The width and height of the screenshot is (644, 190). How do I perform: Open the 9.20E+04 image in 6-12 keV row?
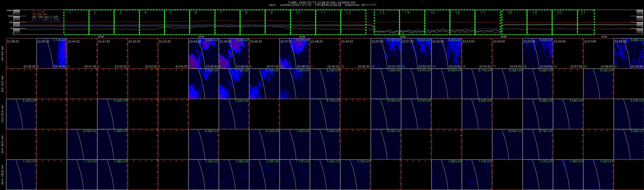(x=325, y=84)
